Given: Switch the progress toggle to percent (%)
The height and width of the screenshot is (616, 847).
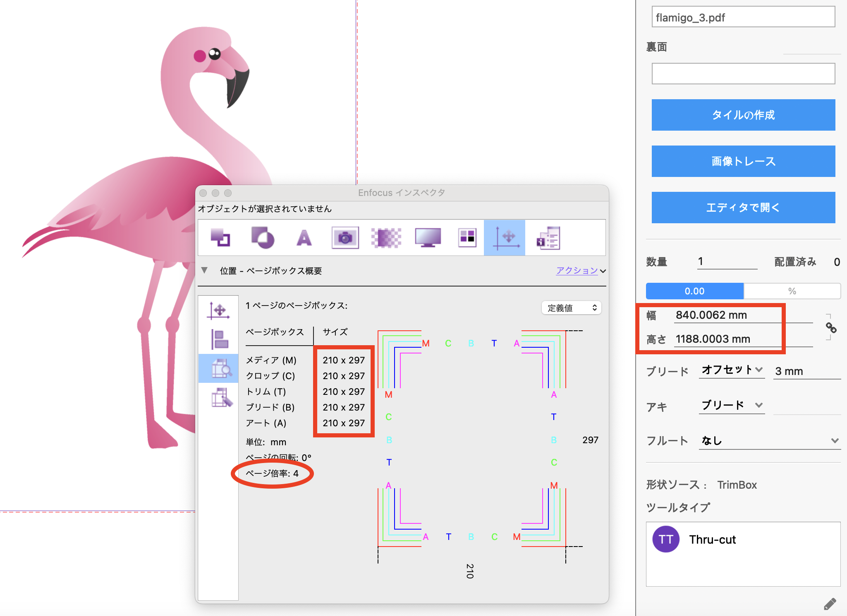Looking at the screenshot, I should point(792,291).
